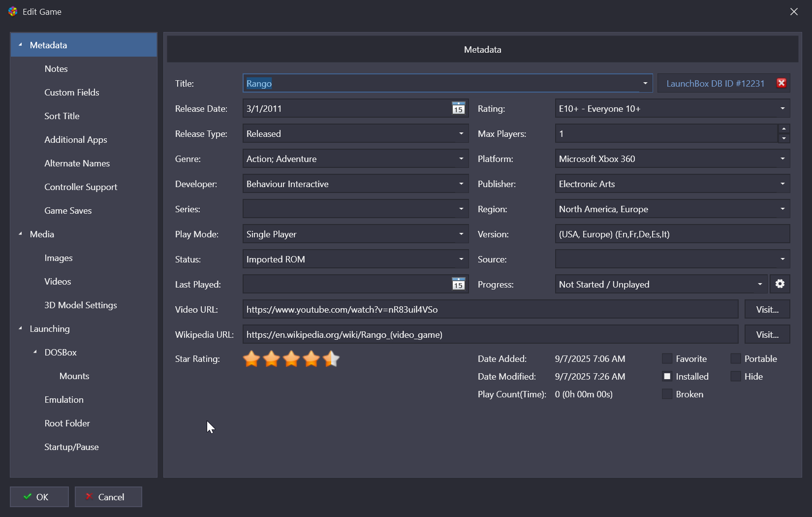Open the Release Date calendar picker

point(458,108)
